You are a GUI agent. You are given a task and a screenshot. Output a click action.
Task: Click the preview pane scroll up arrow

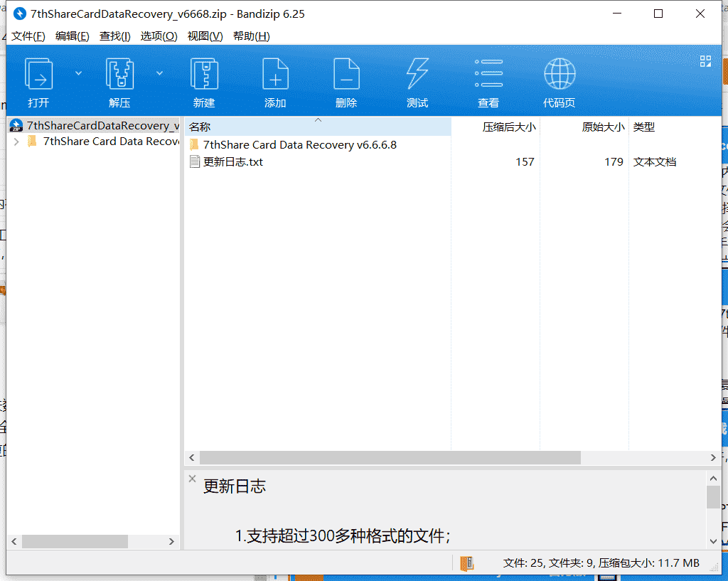pos(713,478)
